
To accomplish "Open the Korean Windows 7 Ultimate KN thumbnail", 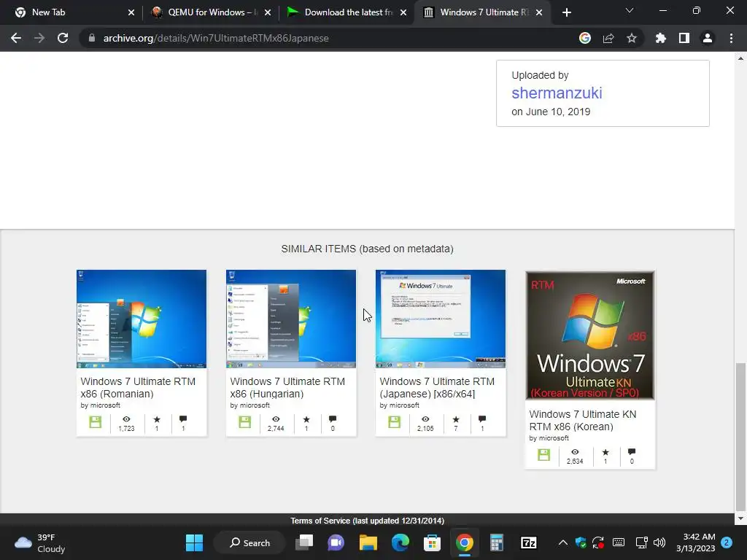I will [589, 335].
